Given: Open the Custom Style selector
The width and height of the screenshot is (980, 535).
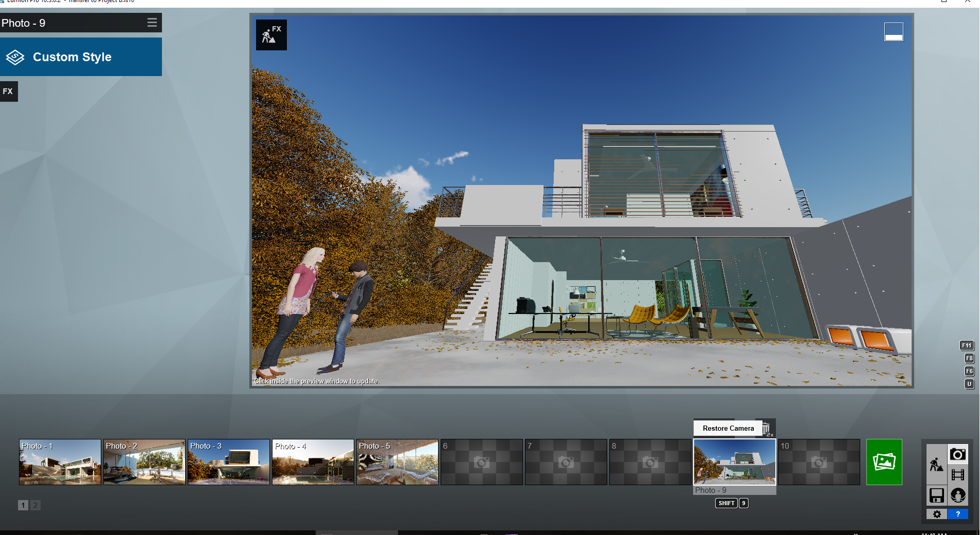Looking at the screenshot, I should tap(81, 57).
